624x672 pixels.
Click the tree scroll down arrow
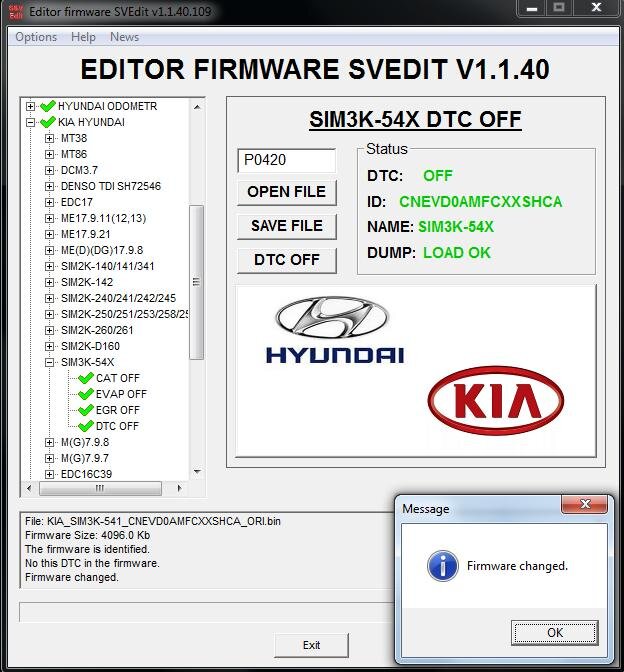click(x=197, y=472)
